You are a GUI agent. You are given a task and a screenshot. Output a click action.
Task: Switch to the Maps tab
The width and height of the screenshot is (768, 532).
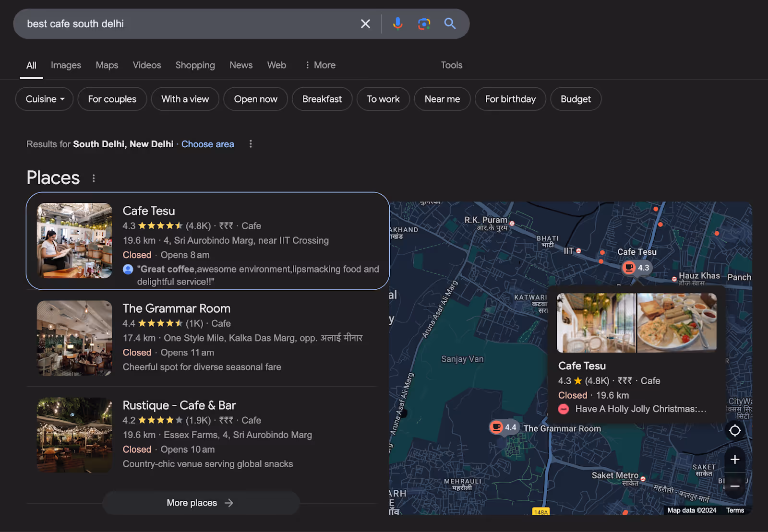(107, 65)
